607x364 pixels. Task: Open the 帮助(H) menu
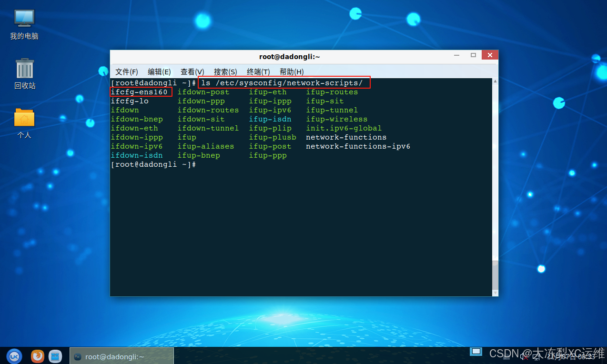(x=292, y=72)
